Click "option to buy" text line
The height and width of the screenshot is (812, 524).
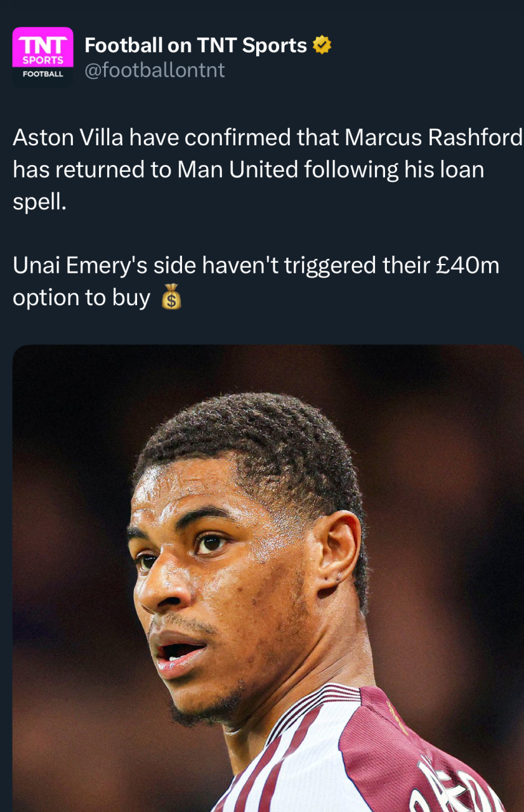coord(82,298)
